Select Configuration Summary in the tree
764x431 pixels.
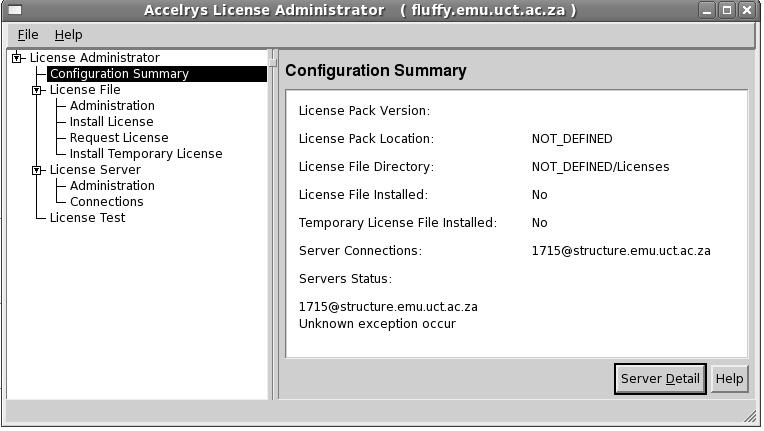[x=119, y=74]
